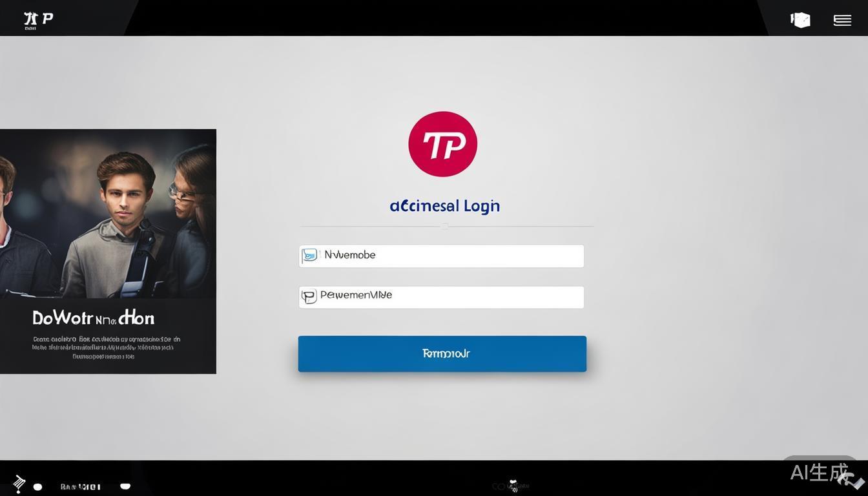Viewport: 868px width, 496px height.
Task: Focus the password input field
Action: pyautogui.click(x=452, y=297)
